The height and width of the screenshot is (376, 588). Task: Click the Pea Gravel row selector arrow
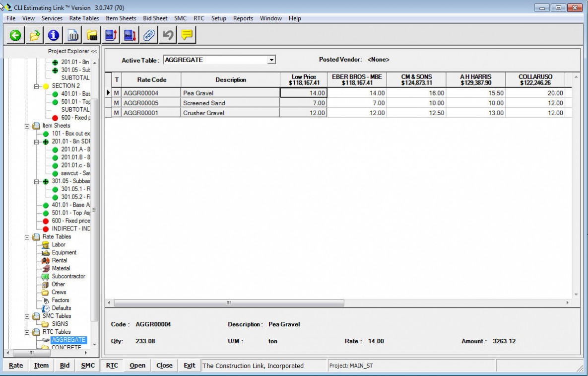[108, 93]
